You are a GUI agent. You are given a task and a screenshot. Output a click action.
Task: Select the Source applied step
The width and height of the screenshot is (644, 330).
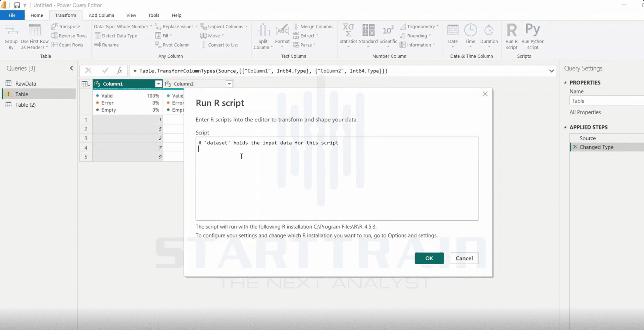[607, 138]
